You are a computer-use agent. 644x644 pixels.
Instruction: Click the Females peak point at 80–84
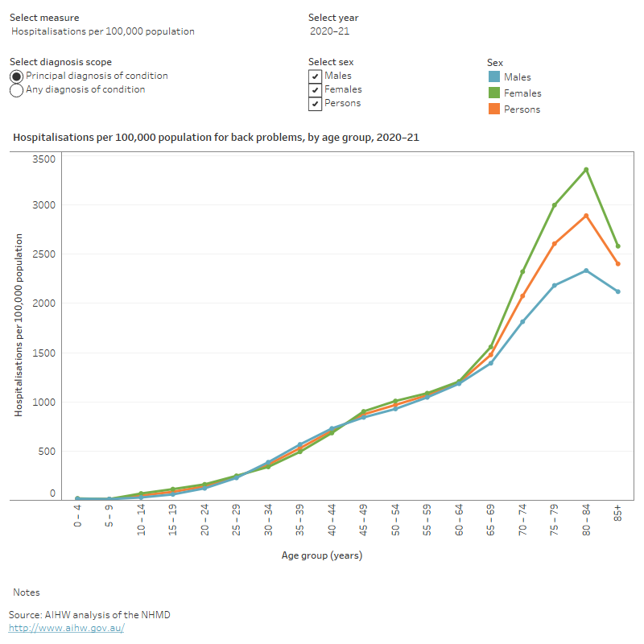tap(586, 170)
